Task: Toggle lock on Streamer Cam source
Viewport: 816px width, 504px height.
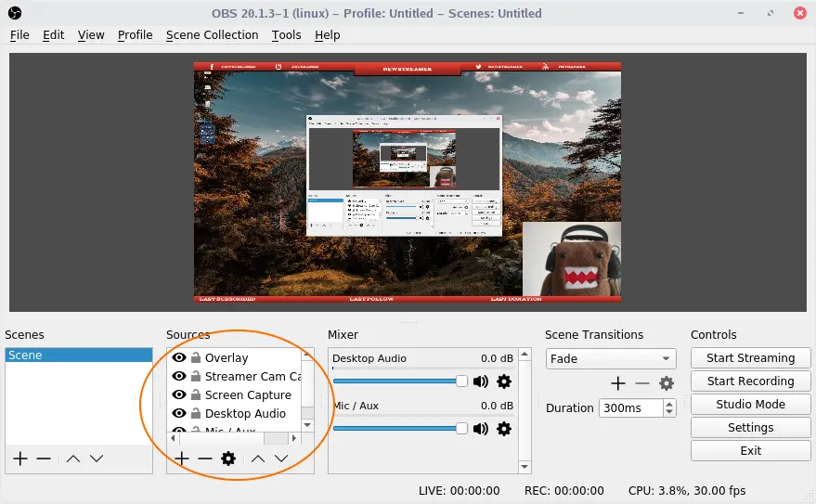Action: click(x=196, y=376)
